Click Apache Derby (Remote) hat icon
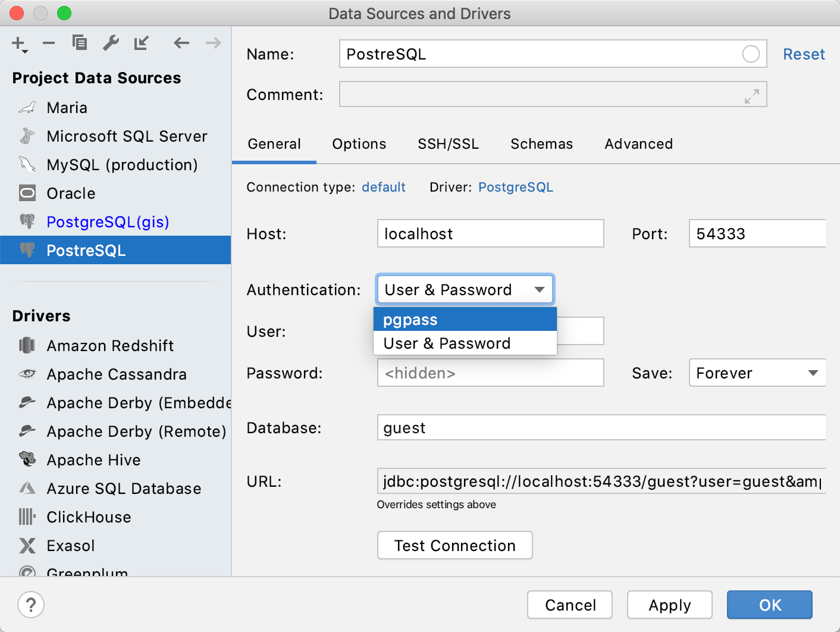Screen dimensions: 840x632 27,431
